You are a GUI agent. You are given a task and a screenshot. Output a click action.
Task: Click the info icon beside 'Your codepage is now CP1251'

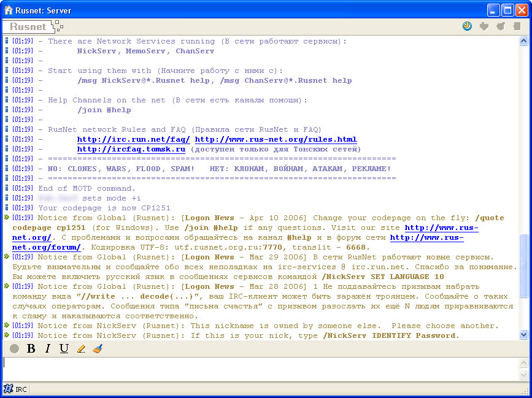(x=7, y=208)
